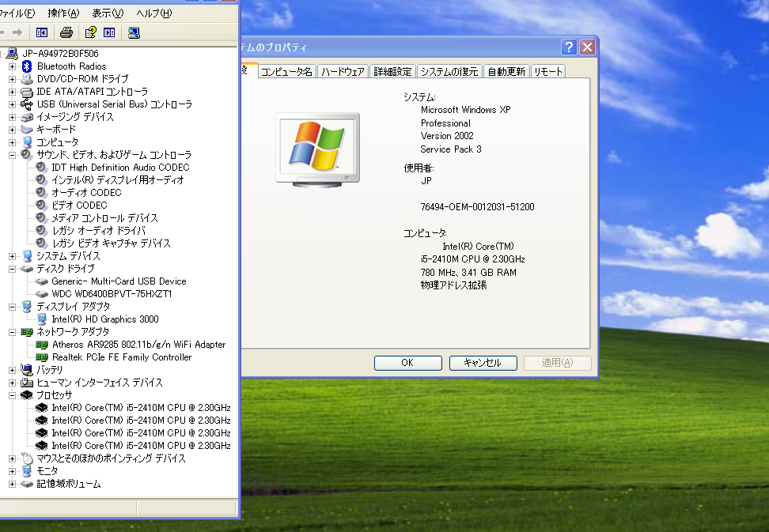The image size is (769, 532).
Task: Switch to the コンピュータ名 tab
Action: tap(286, 71)
